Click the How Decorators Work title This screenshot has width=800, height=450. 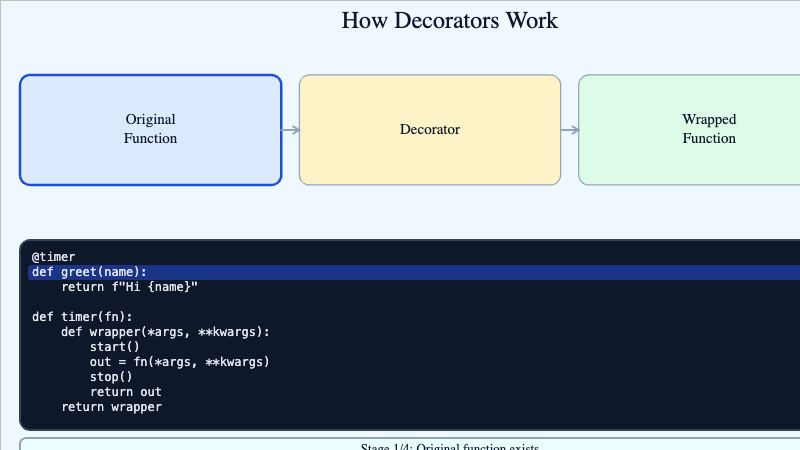[x=449, y=20]
